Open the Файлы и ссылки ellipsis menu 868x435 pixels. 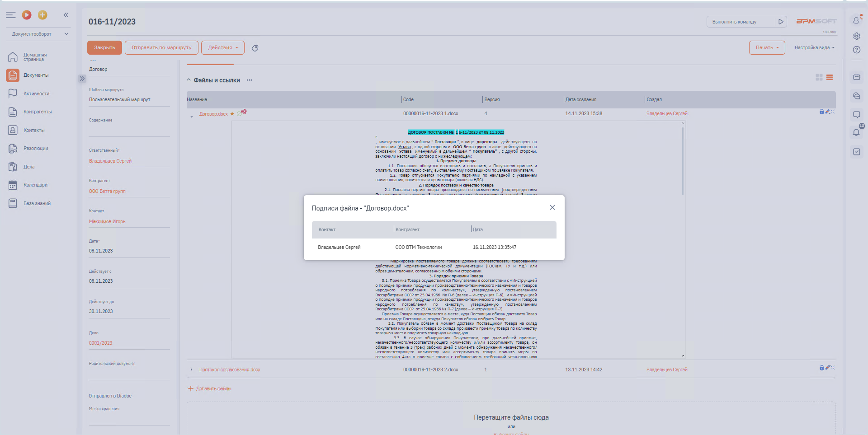click(x=250, y=80)
